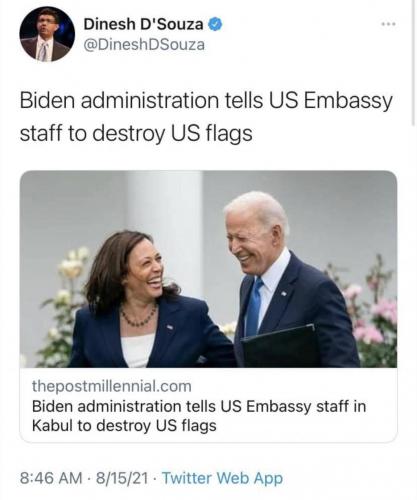
Task: Click the vertical scrollbar on right edge
Action: [414, 63]
